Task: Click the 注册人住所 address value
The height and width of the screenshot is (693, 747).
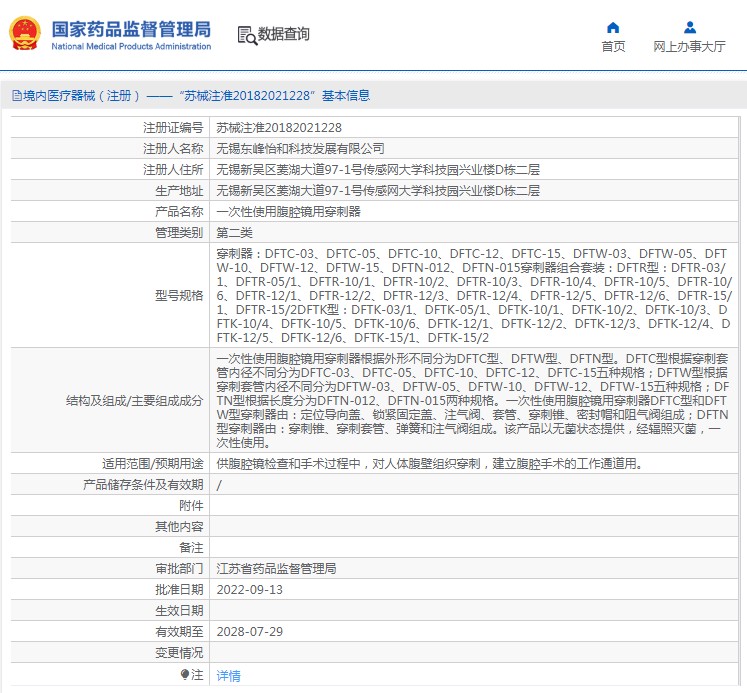Action: (378, 170)
